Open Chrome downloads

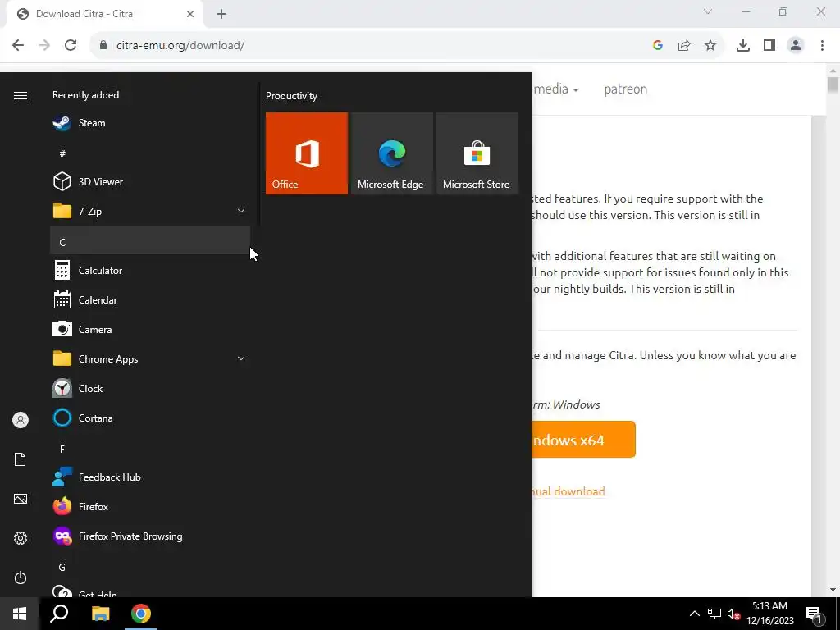pos(743,46)
